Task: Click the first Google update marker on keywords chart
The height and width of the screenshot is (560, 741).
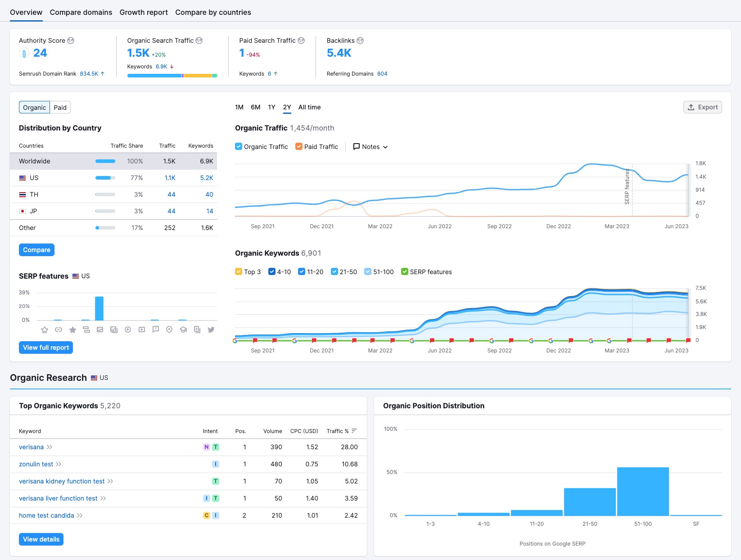Action: tap(235, 340)
